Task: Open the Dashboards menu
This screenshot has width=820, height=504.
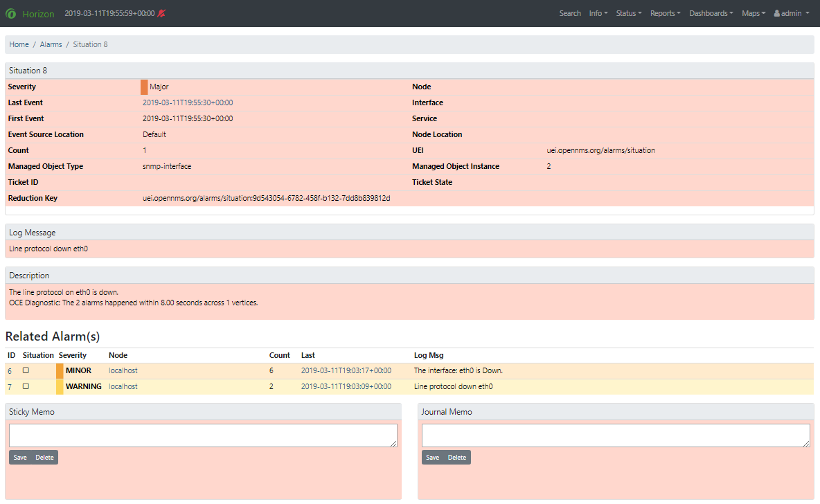Action: click(x=711, y=13)
